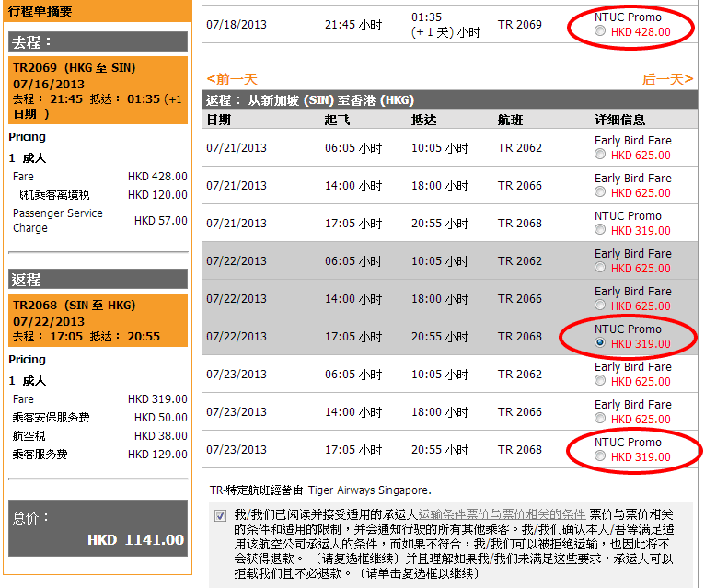Choose the 07/21 14:00 TR 2066 fare
This screenshot has height=588, width=705.
[x=600, y=192]
